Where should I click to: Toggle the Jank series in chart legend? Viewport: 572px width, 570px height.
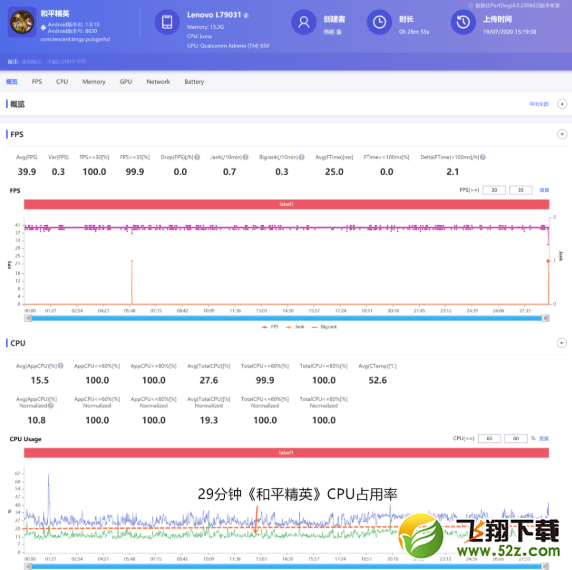[x=295, y=327]
